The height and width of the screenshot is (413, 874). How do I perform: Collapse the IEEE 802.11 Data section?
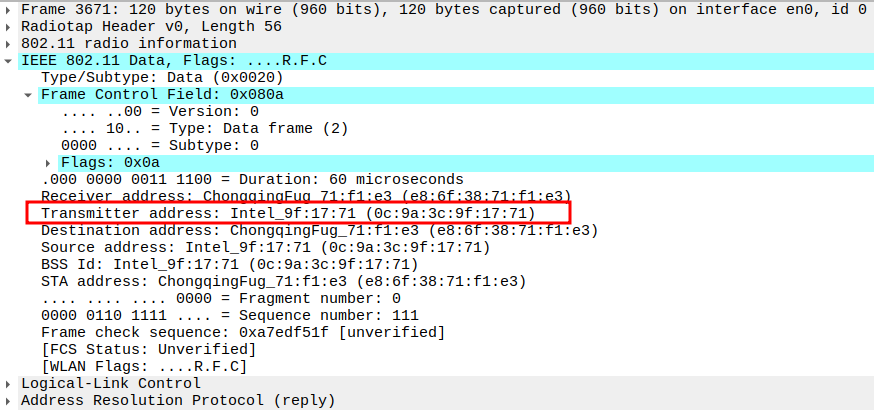(x=9, y=61)
